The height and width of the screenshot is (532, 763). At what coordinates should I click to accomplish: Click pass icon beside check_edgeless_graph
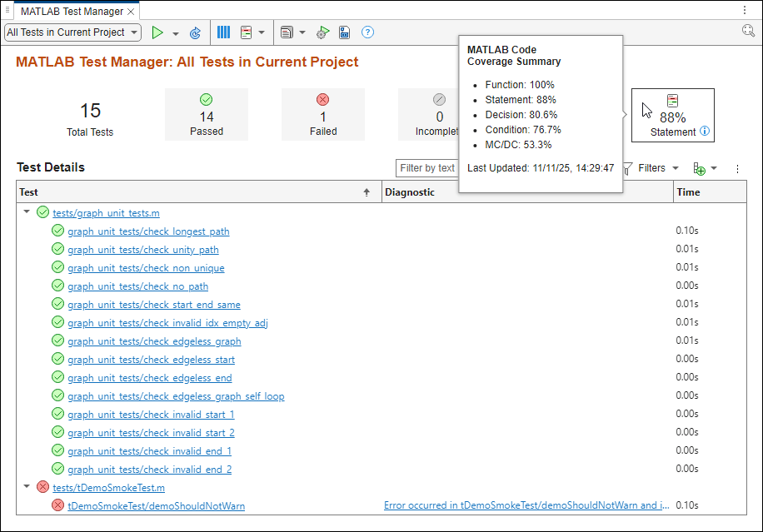click(58, 341)
